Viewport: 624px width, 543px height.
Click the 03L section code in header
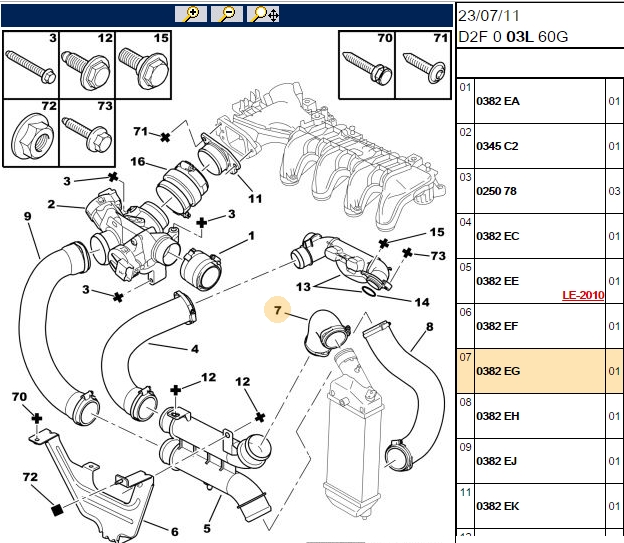pyautogui.click(x=520, y=37)
